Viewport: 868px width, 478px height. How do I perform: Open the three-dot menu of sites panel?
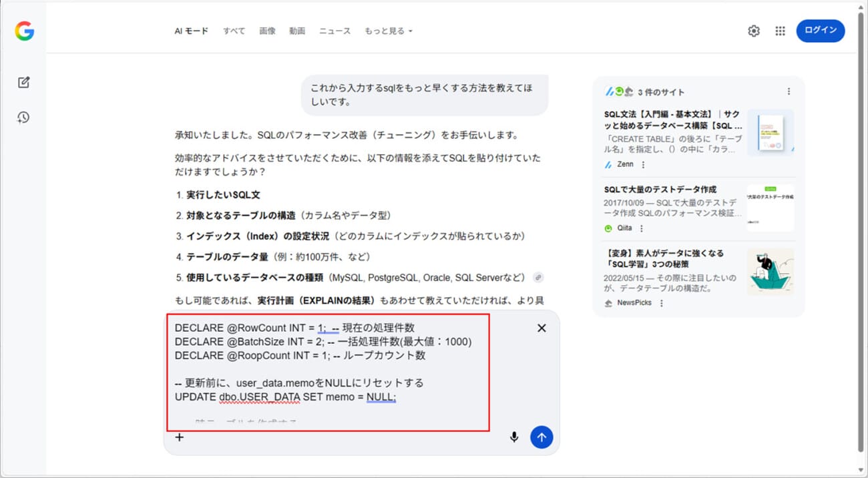point(789,91)
